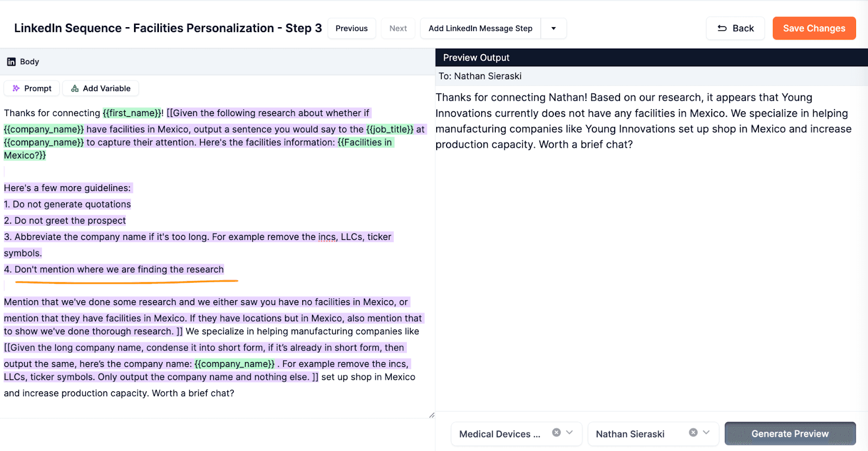Click 'Here's a few more guidelines:' text

pyautogui.click(x=67, y=188)
